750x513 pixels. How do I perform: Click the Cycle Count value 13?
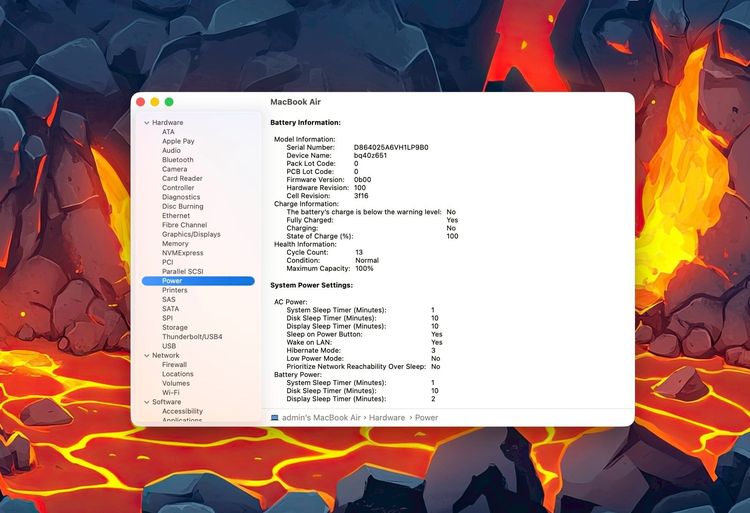click(x=359, y=252)
